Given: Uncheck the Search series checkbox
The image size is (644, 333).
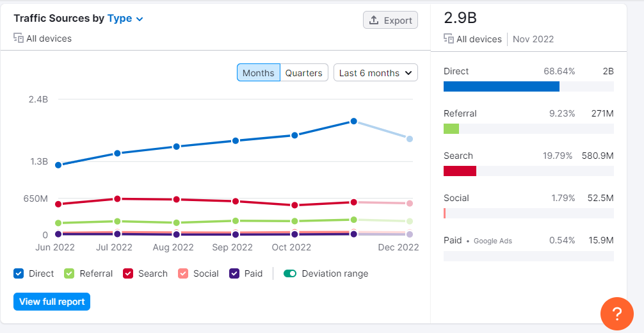Looking at the screenshot, I should pyautogui.click(x=128, y=273).
